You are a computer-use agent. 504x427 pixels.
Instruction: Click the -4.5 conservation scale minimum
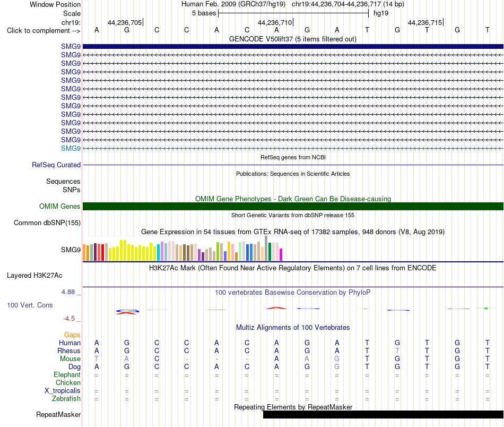point(69,319)
